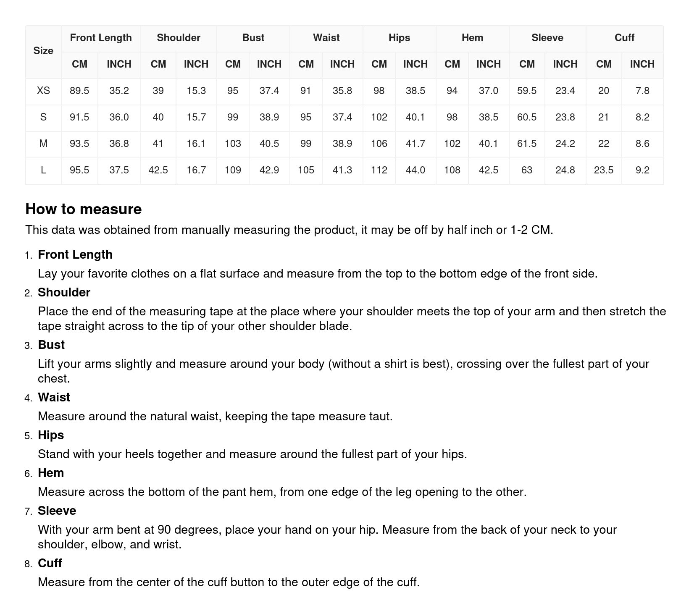Click the Front Length column header

[101, 38]
